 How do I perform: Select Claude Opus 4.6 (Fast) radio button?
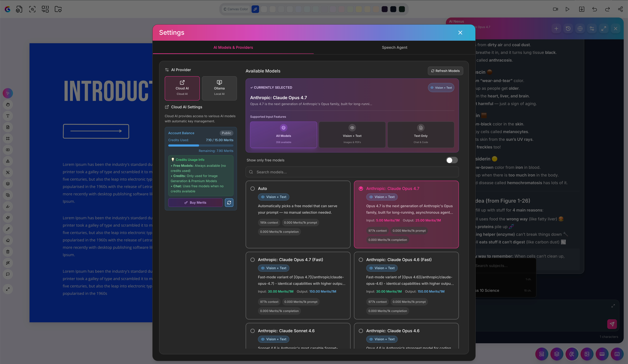point(361,260)
